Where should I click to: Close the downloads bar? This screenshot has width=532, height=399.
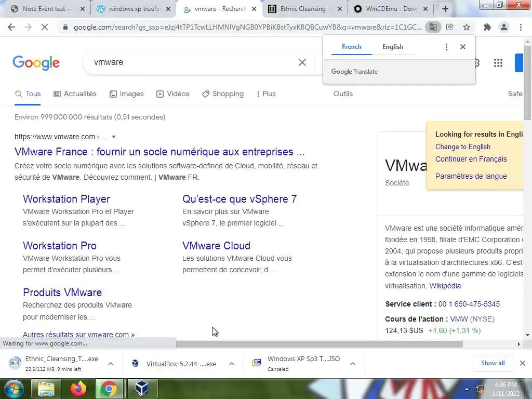pyautogui.click(x=523, y=363)
